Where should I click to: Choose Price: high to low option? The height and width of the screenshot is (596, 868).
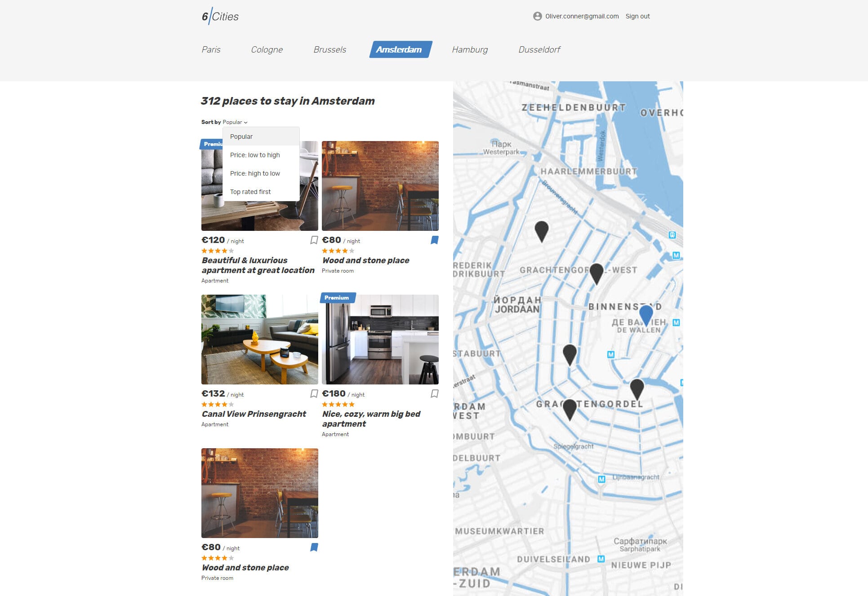click(x=261, y=173)
